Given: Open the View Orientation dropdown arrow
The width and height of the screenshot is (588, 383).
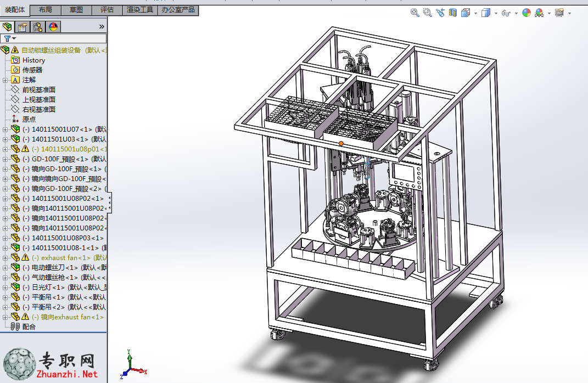Looking at the screenshot, I should (475, 14).
